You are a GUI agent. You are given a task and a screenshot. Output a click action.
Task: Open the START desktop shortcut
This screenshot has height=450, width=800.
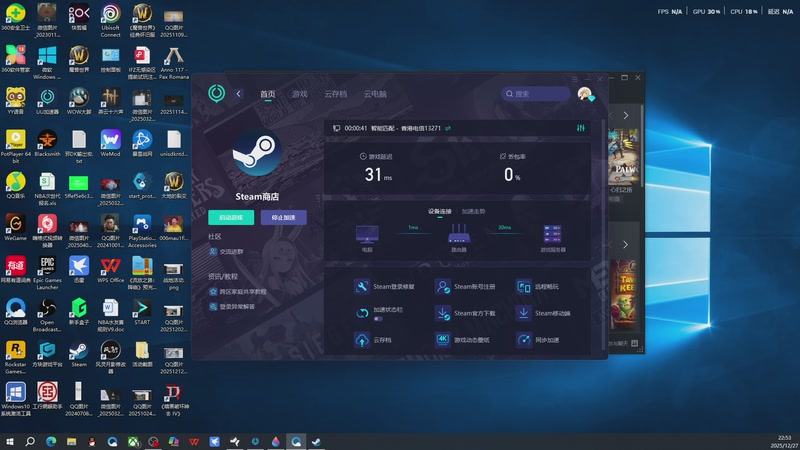[142, 312]
